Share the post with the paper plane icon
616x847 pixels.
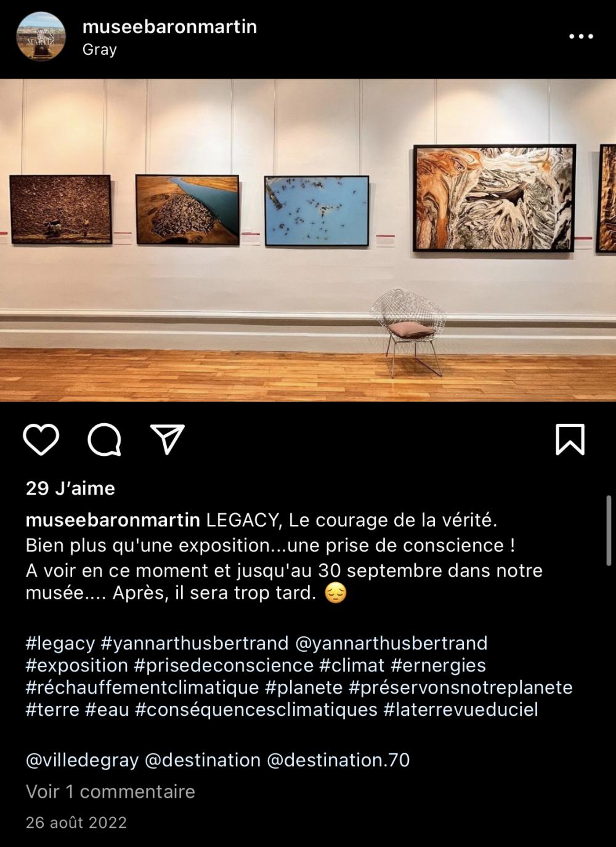tap(168, 439)
